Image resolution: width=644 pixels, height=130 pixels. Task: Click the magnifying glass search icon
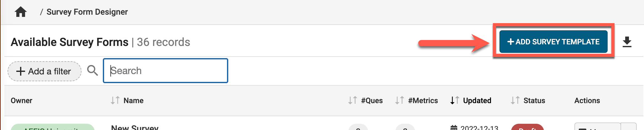pos(92,71)
